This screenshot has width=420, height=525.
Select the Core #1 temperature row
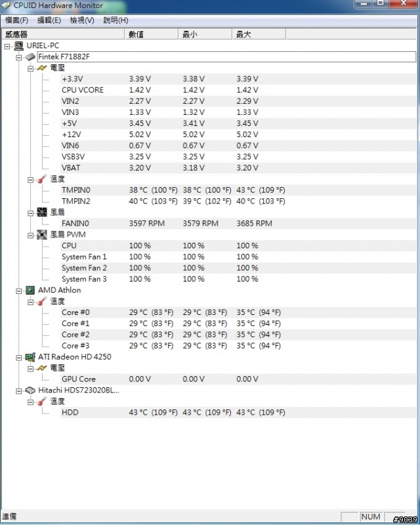(x=238, y=324)
